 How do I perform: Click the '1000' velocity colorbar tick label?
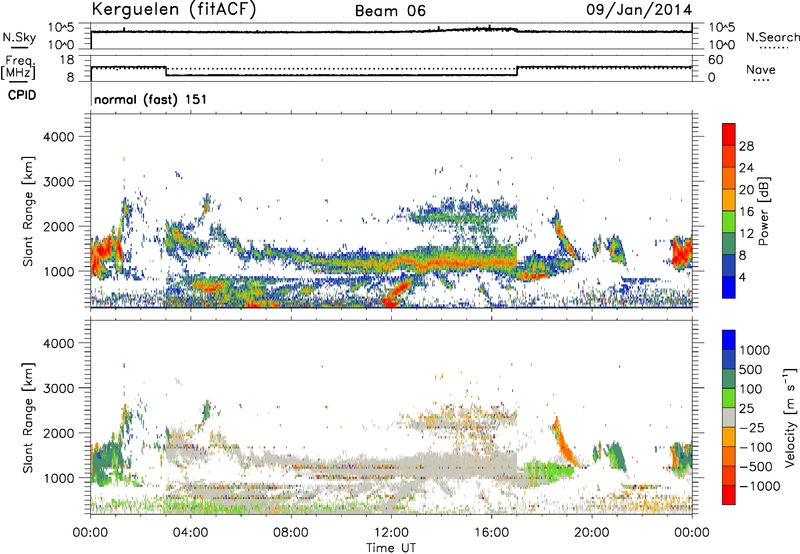pos(755,350)
